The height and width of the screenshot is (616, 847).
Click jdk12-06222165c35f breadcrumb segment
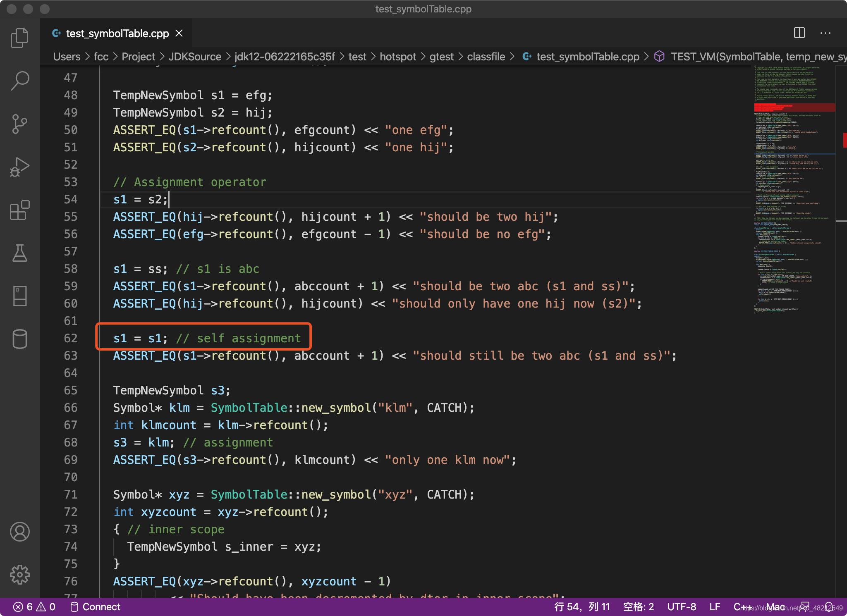(x=285, y=57)
